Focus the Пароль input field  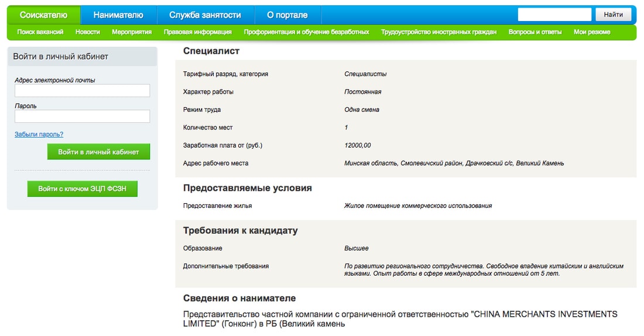pyautogui.click(x=82, y=116)
